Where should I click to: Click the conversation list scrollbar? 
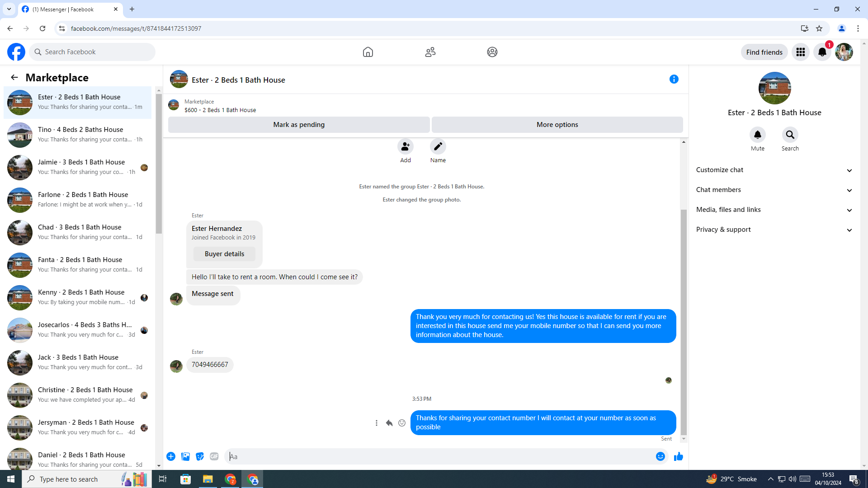(x=159, y=163)
